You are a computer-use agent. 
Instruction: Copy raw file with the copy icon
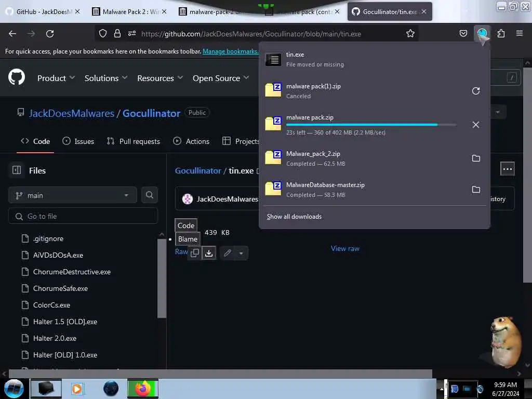point(195,253)
